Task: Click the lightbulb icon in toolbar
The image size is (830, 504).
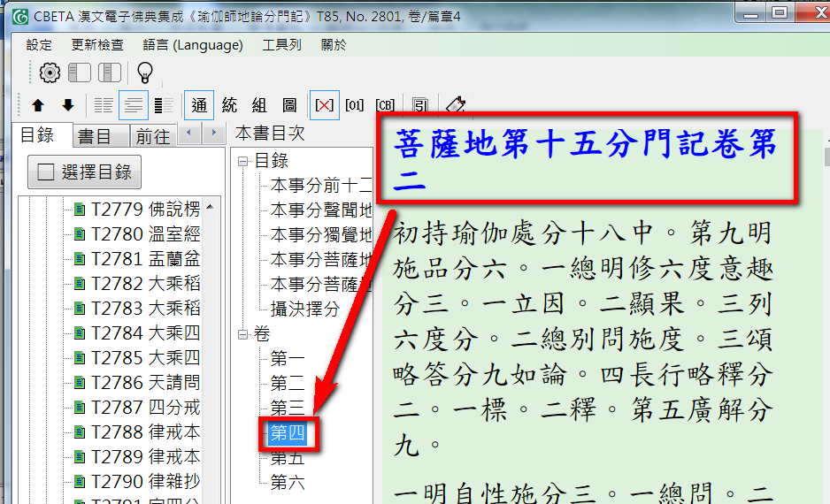Action: pyautogui.click(x=144, y=73)
